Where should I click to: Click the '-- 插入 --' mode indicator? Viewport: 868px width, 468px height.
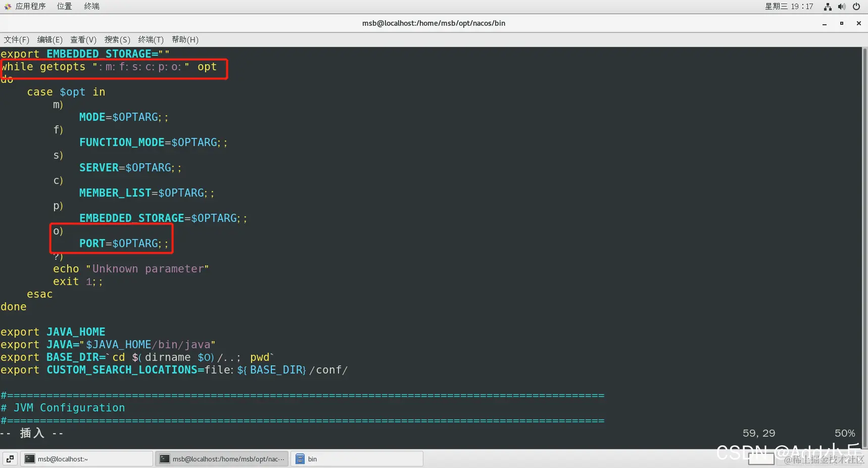[32, 433]
